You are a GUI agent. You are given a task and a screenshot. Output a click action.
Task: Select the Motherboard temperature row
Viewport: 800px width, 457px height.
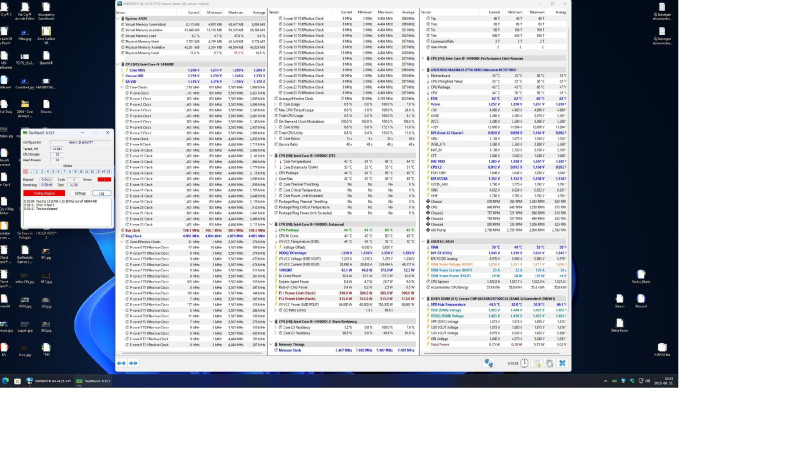(494, 75)
